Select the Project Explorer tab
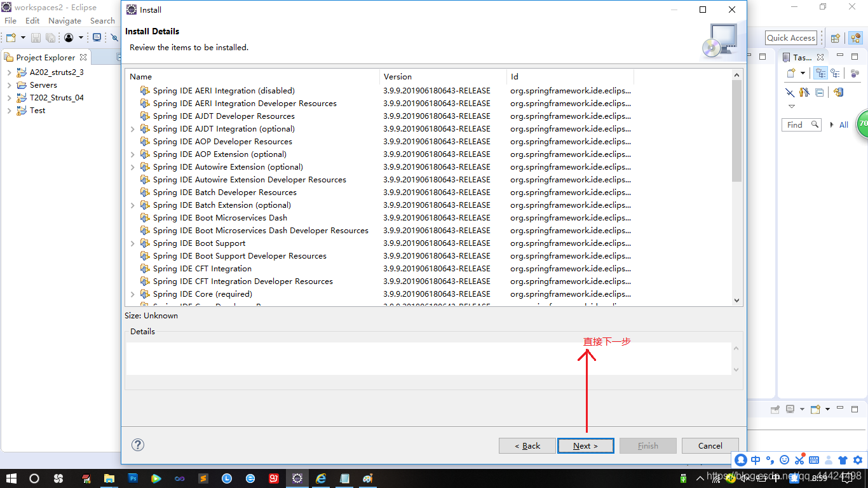 46,57
